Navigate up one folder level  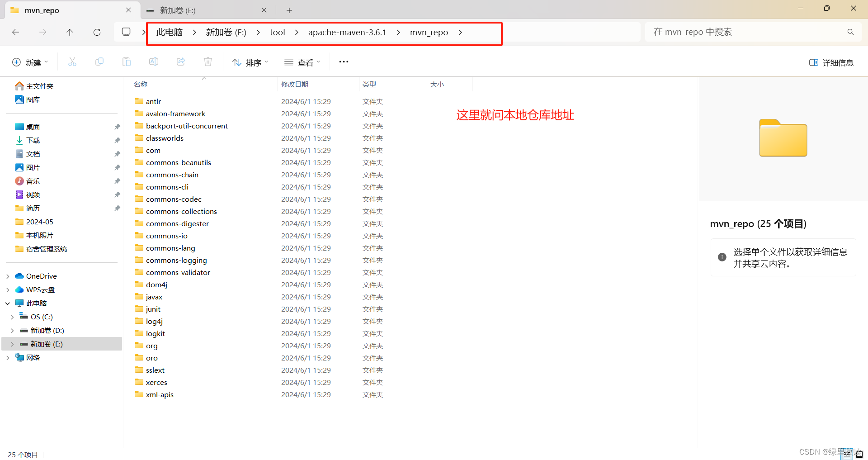pos(70,32)
